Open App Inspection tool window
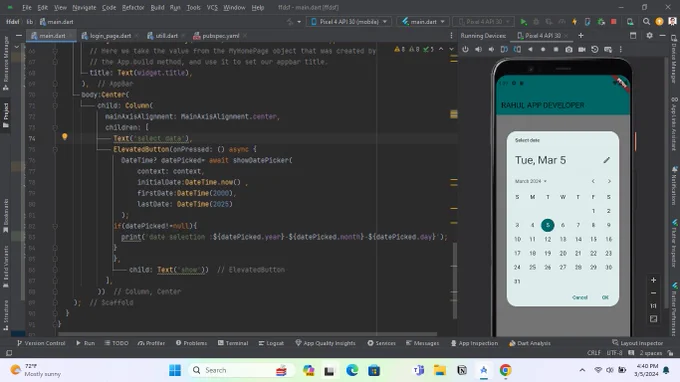 (474, 343)
